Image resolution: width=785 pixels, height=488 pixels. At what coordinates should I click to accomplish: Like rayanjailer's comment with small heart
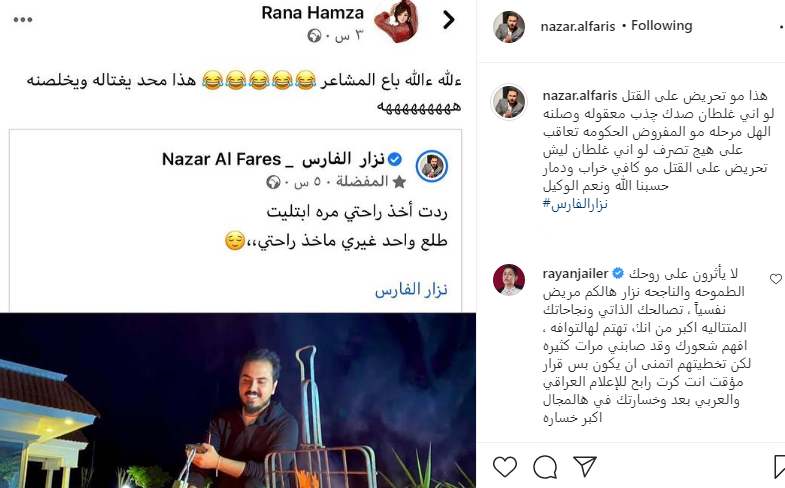[775, 279]
